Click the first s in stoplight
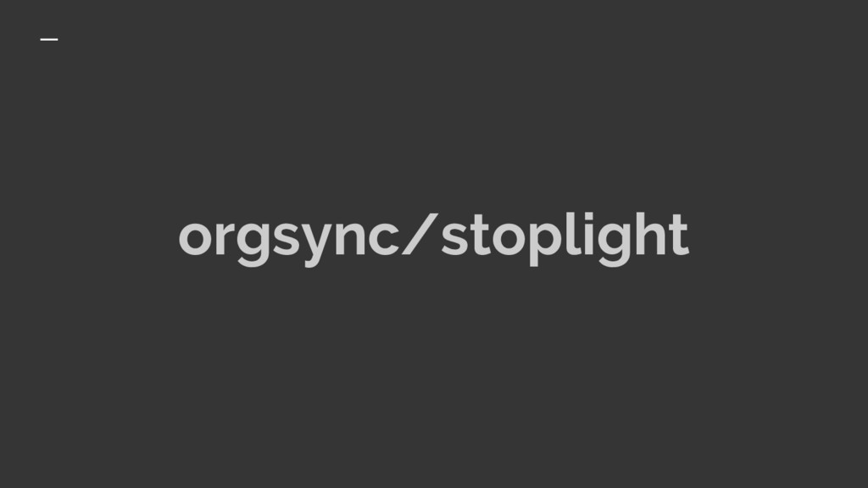This screenshot has height=488, width=868. pos(454,237)
